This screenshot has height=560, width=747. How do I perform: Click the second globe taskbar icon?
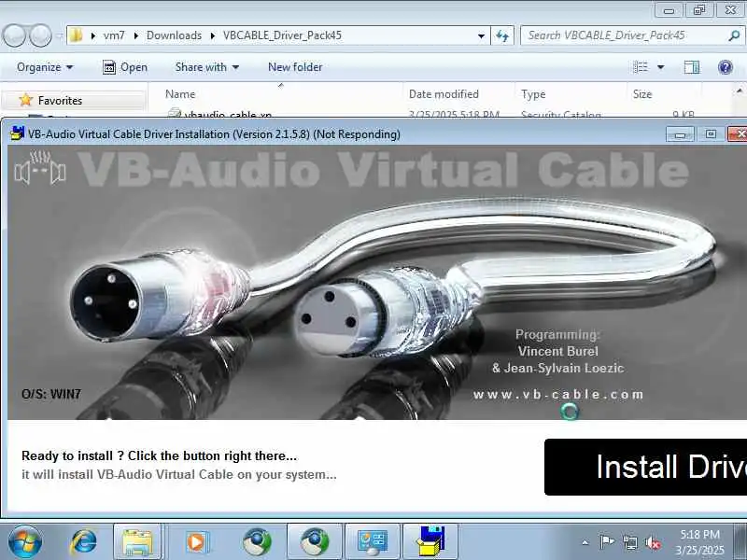315,542
